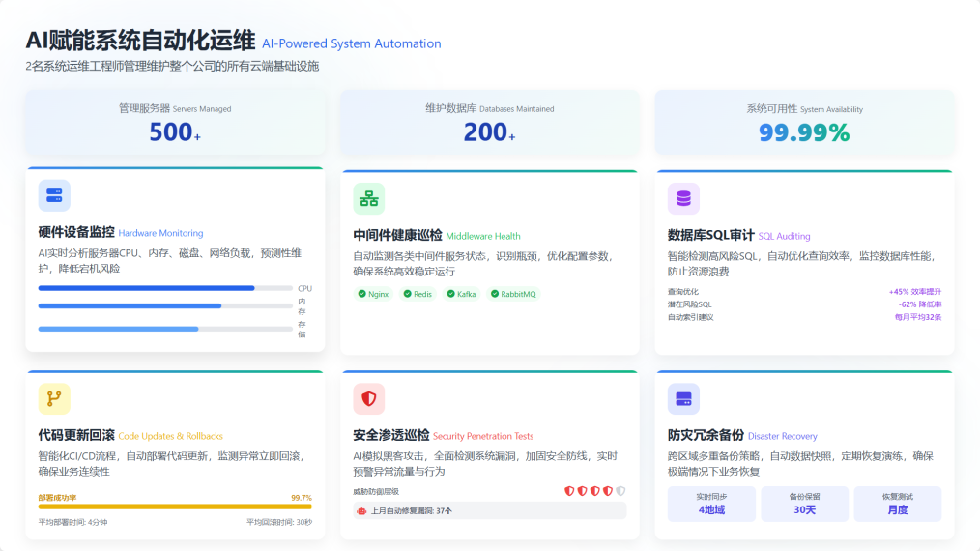Click the RabbitMQ service tag
Viewport: 980px width, 551px height.
pos(513,294)
